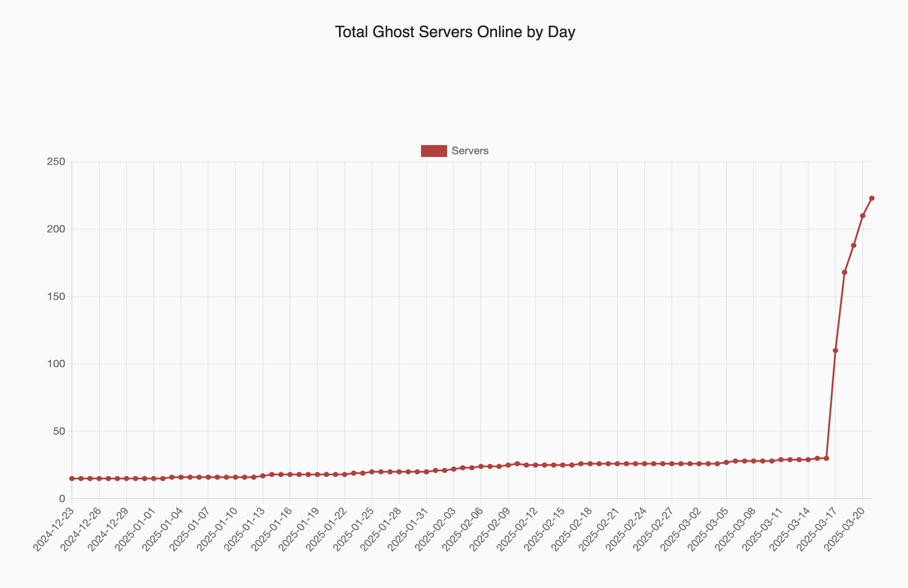
Task: Click the data point at 2025-03-05
Action: [726, 462]
